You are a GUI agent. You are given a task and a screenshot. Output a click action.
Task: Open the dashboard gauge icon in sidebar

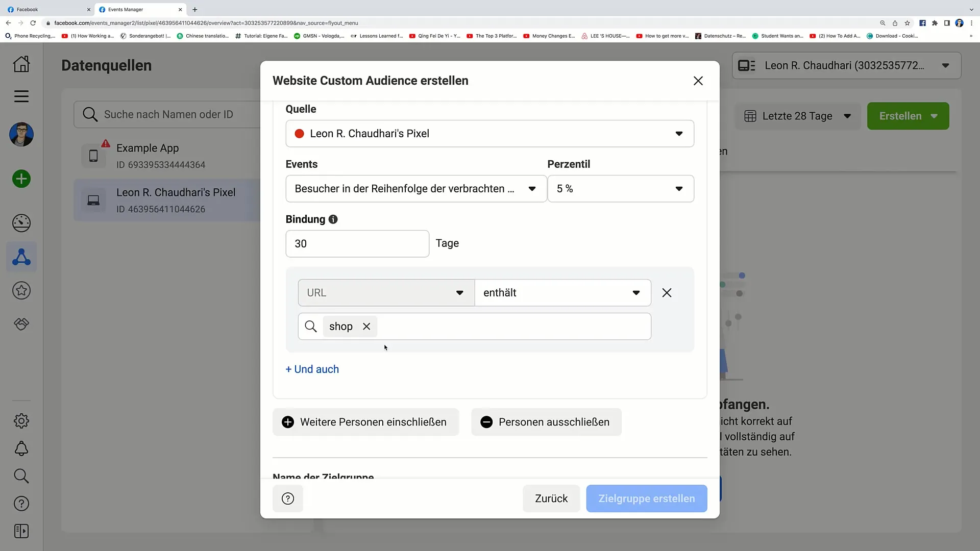[x=21, y=223]
